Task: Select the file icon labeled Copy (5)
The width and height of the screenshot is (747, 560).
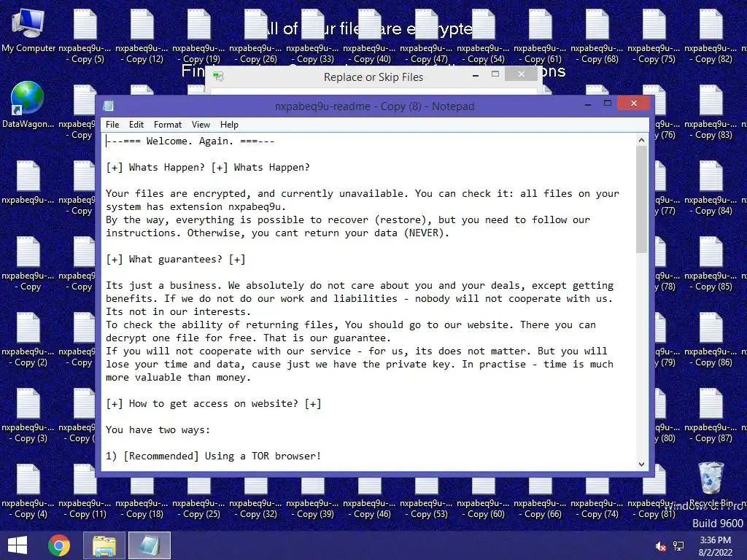Action: 85,36
